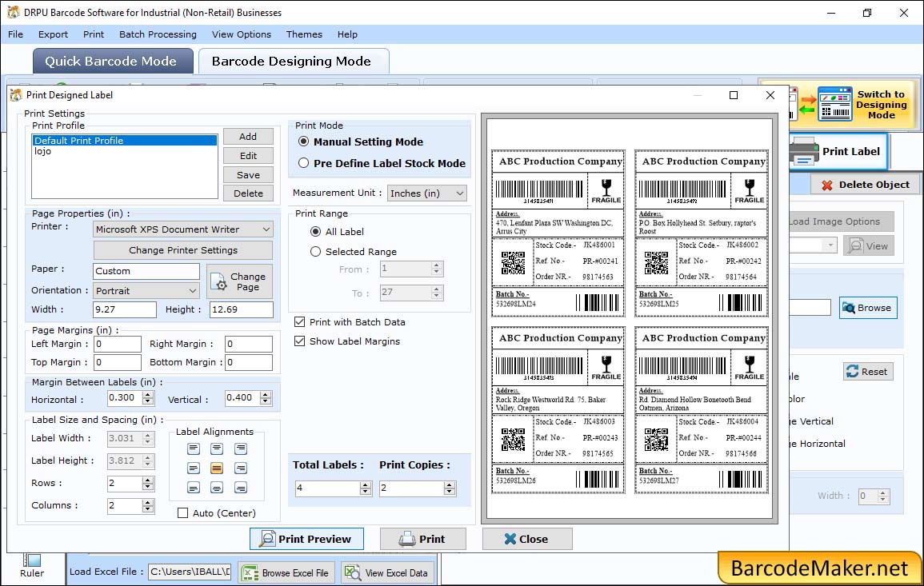
Task: Open the Orientation dropdown
Action: coord(146,290)
